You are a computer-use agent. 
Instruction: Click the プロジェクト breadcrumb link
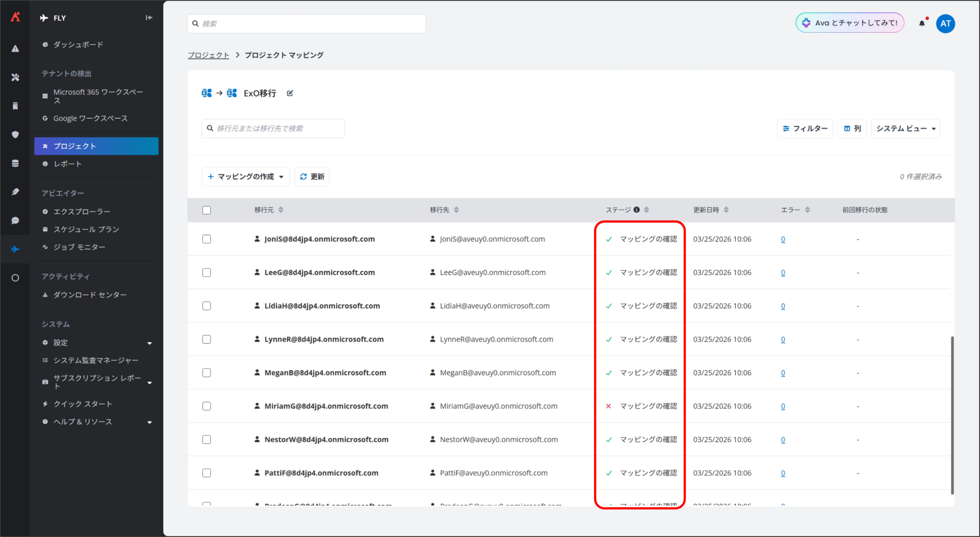(x=208, y=55)
